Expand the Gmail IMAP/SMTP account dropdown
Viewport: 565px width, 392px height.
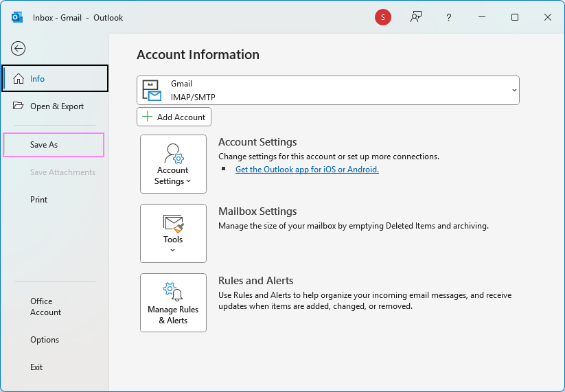click(x=515, y=91)
